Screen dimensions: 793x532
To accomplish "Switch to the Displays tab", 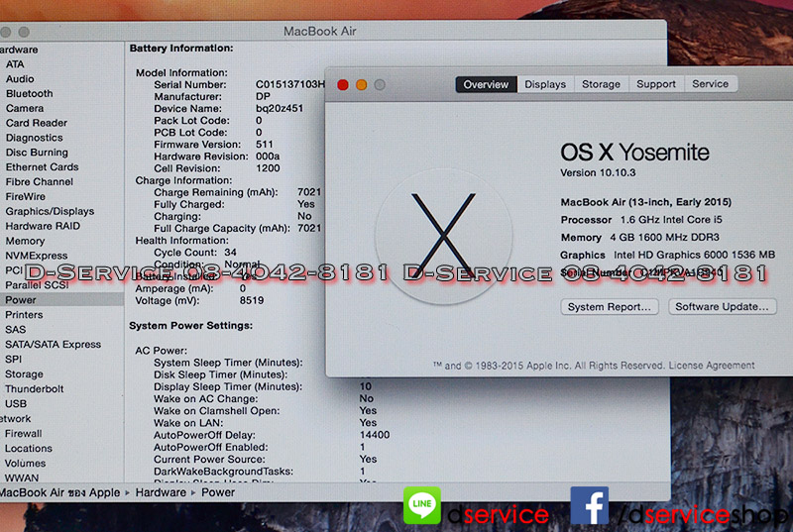I will [x=544, y=84].
